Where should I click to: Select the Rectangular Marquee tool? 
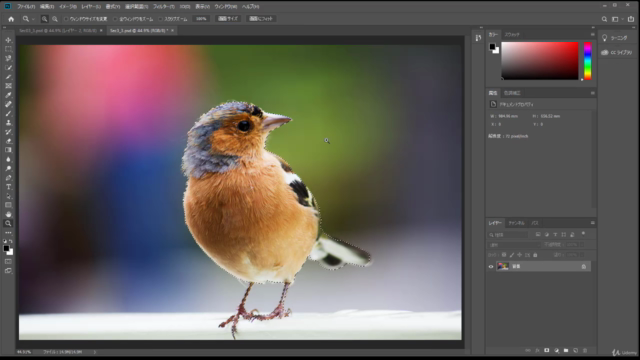[x=8, y=49]
